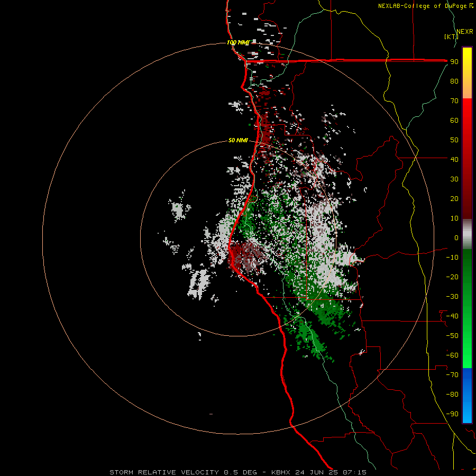Click the 100 NMI range ring label

point(237,42)
